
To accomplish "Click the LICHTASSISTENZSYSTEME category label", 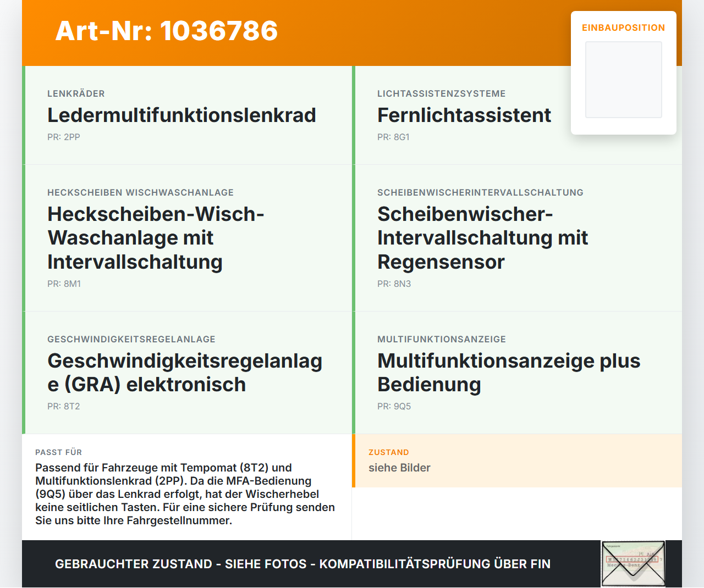I will 442,93.
